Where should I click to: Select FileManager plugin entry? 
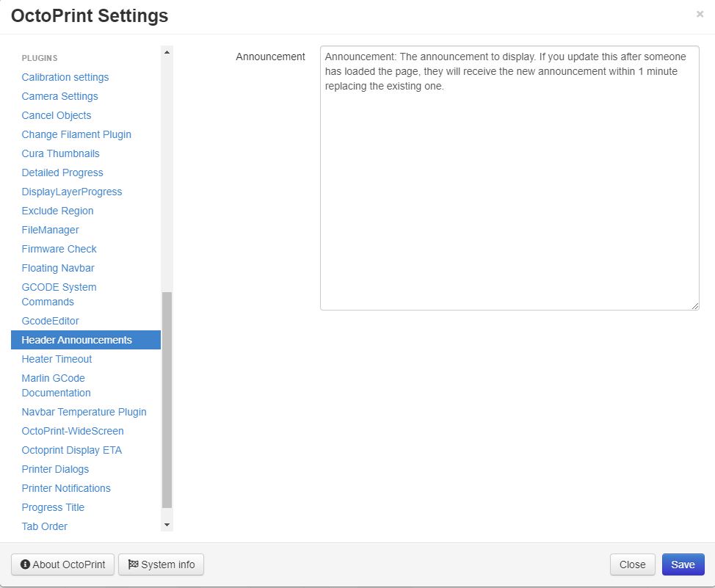[x=50, y=231]
